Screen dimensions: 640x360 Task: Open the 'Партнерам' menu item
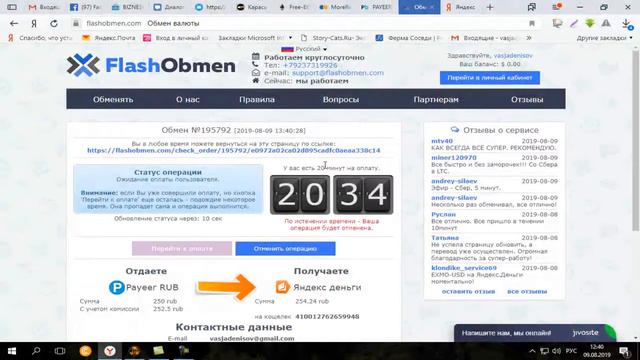point(436,99)
